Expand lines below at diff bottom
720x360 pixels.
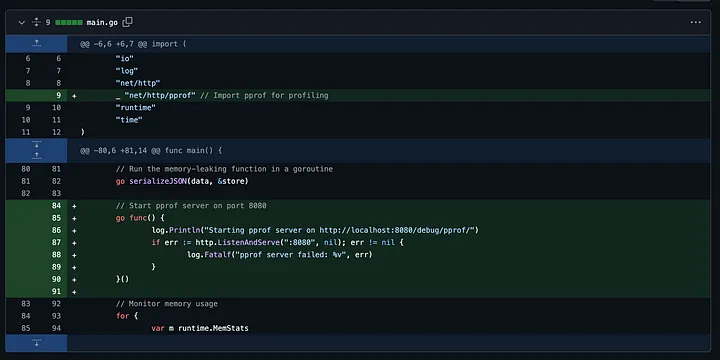37,343
